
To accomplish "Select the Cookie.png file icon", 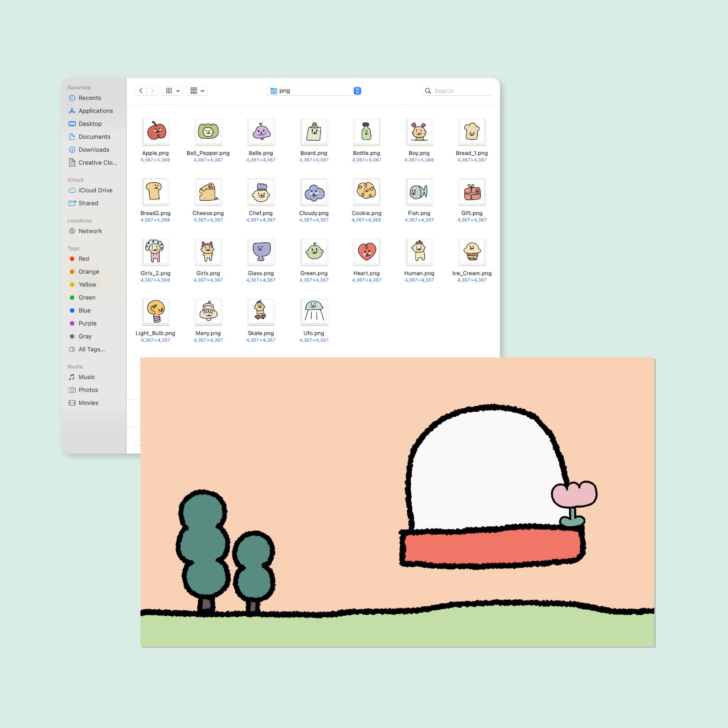I will click(366, 192).
